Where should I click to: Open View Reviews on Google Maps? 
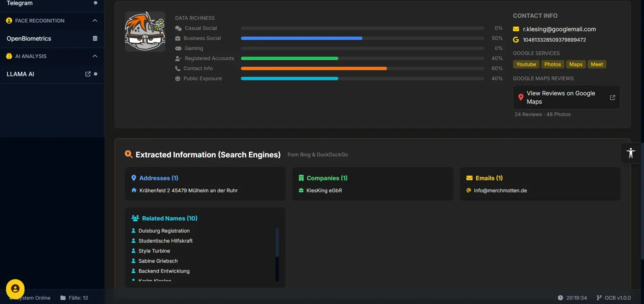(x=566, y=97)
